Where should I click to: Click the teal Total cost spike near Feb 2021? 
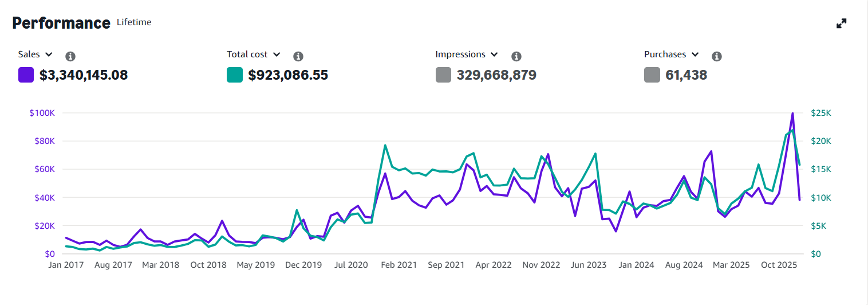click(x=385, y=146)
